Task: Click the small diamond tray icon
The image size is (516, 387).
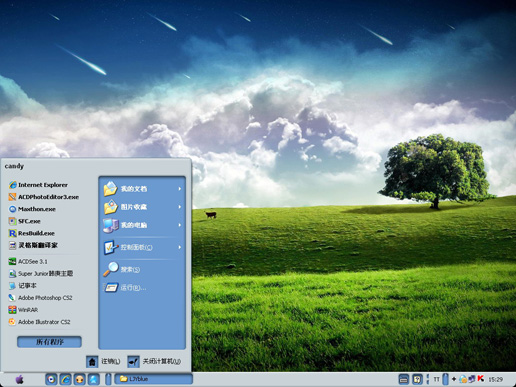Action: point(454,379)
